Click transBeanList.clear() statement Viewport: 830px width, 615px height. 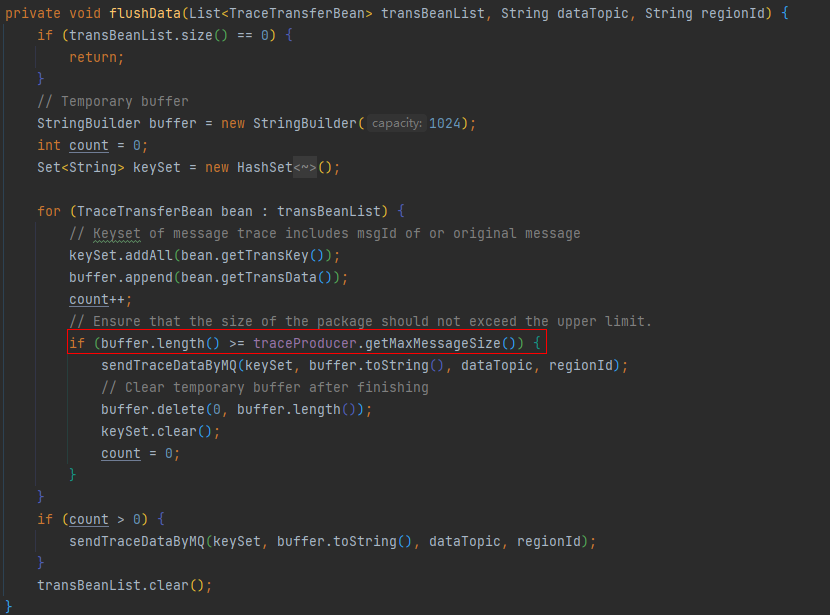[124, 585]
